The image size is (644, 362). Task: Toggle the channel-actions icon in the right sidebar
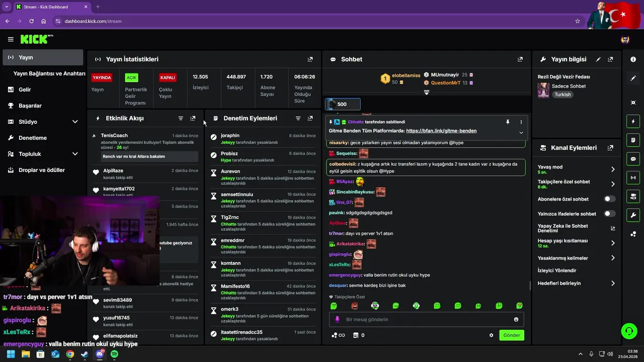[x=633, y=196]
